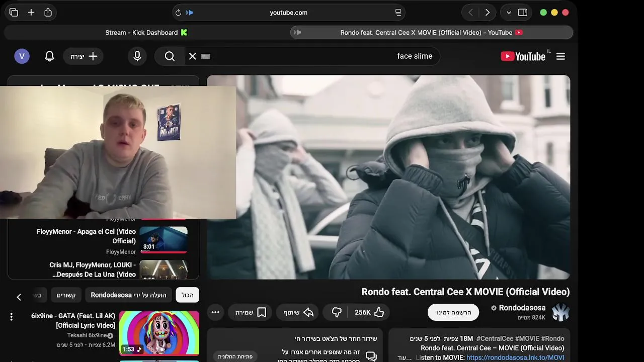Show more filter chips with arrow
This screenshot has width=644, height=362.
[x=19, y=297]
